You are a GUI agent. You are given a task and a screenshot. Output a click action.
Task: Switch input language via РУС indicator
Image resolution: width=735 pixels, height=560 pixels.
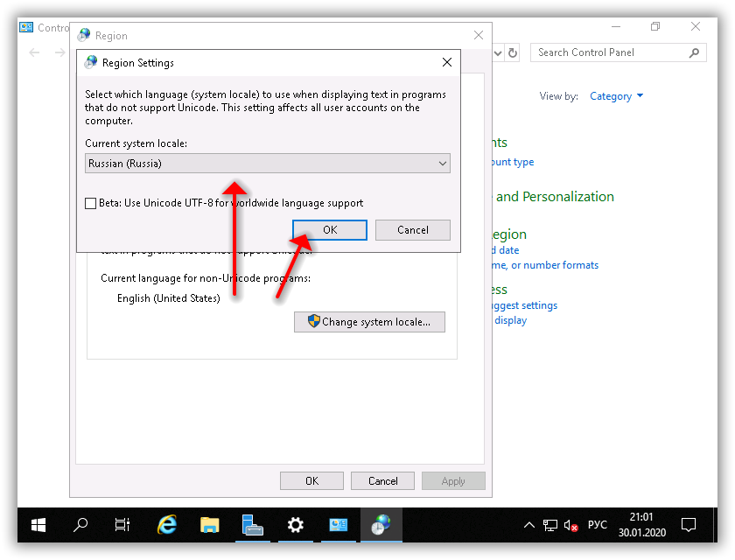pyautogui.click(x=597, y=526)
